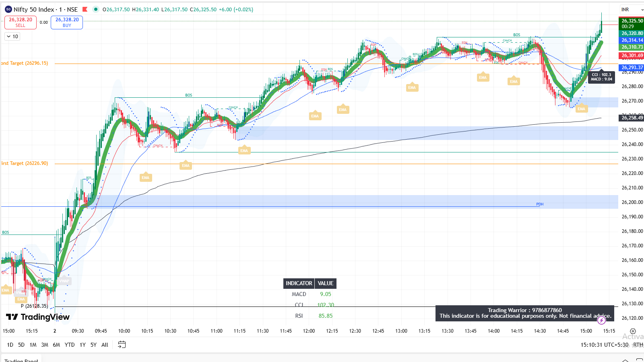Expand the indicator legend showing 10
Image resolution: width=644 pixels, height=362 pixels.
pos(12,37)
